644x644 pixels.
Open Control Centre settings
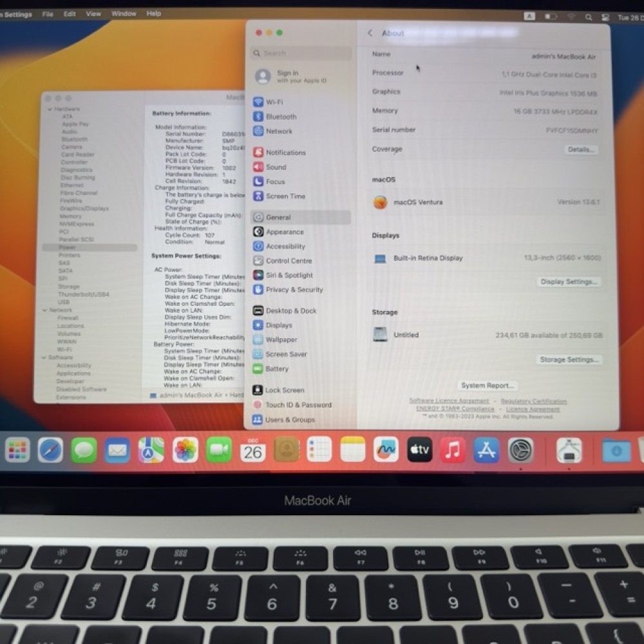282,260
